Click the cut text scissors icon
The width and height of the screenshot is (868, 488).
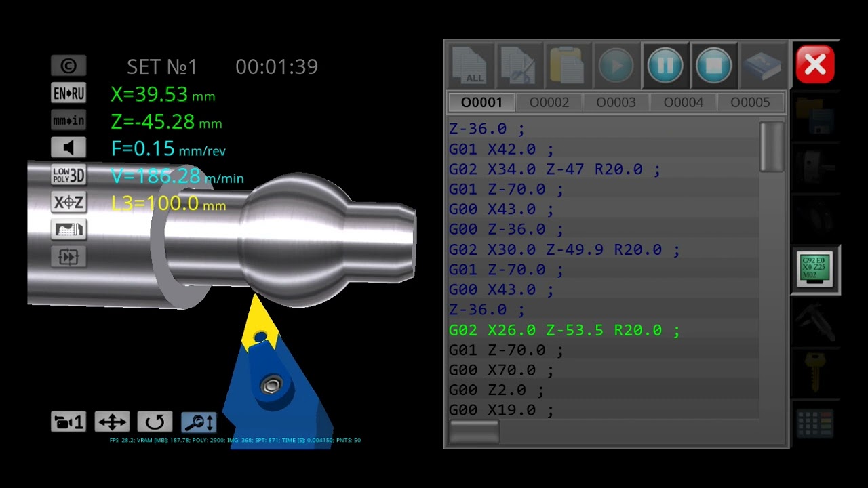(519, 66)
